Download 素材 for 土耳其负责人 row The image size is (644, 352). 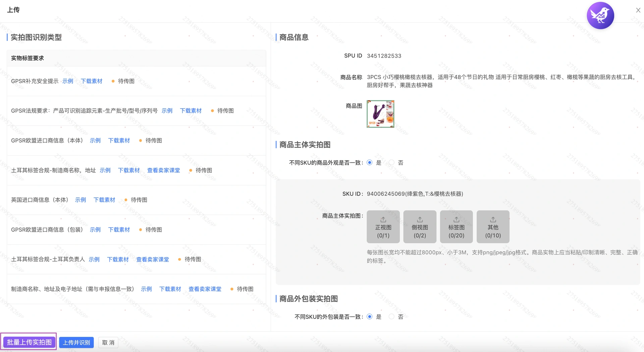(118, 259)
